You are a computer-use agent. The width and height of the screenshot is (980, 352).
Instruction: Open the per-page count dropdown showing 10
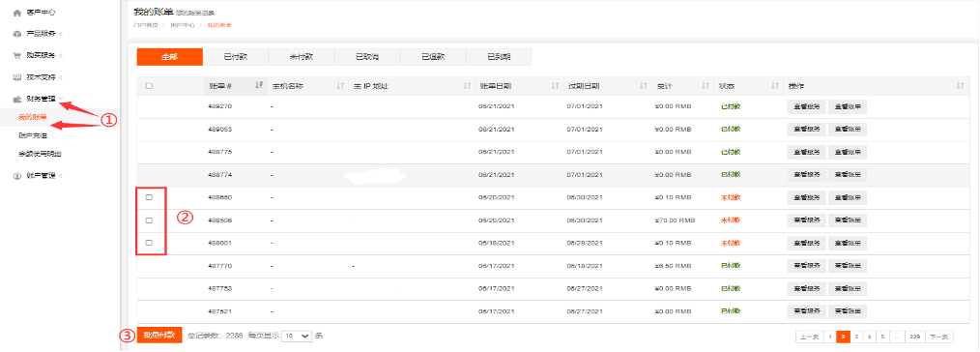coord(297,336)
